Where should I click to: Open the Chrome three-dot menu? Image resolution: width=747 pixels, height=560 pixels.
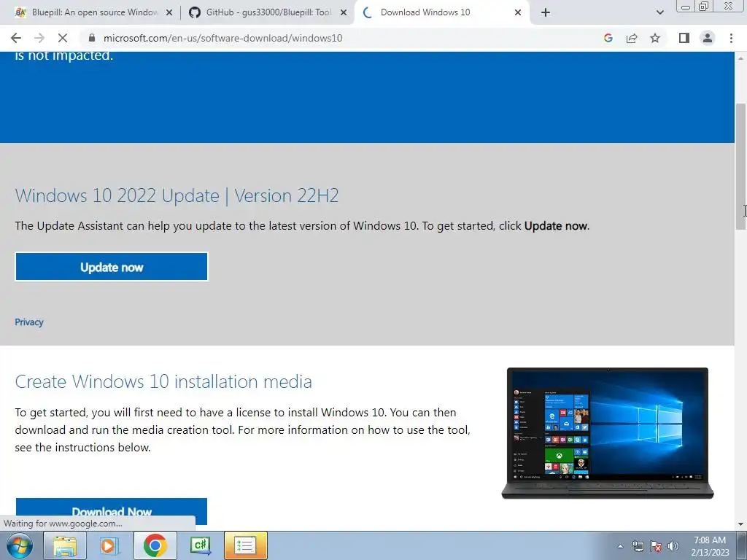[x=731, y=38]
